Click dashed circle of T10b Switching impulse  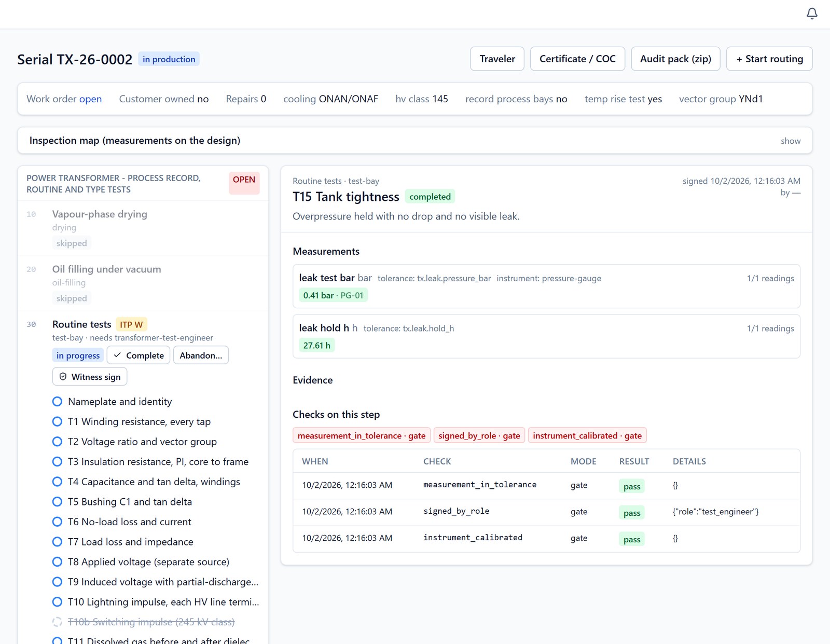57,622
